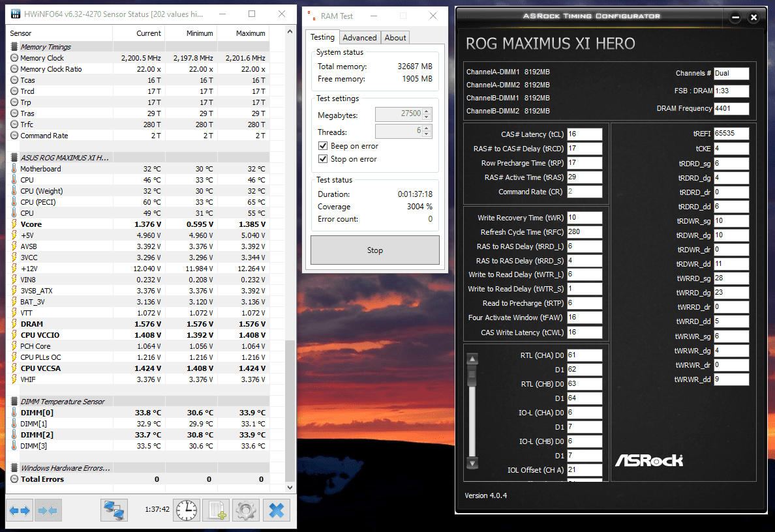Reset the elapsed time with the clock icon
775x532 pixels.
187,510
